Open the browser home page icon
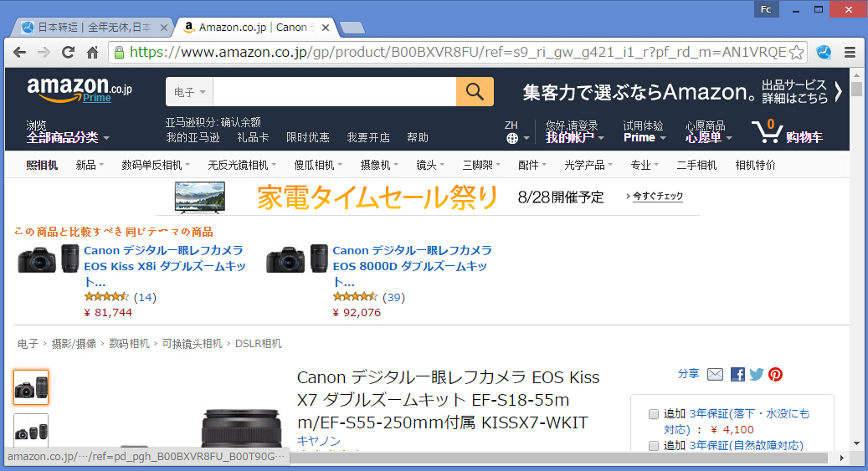 [x=92, y=53]
